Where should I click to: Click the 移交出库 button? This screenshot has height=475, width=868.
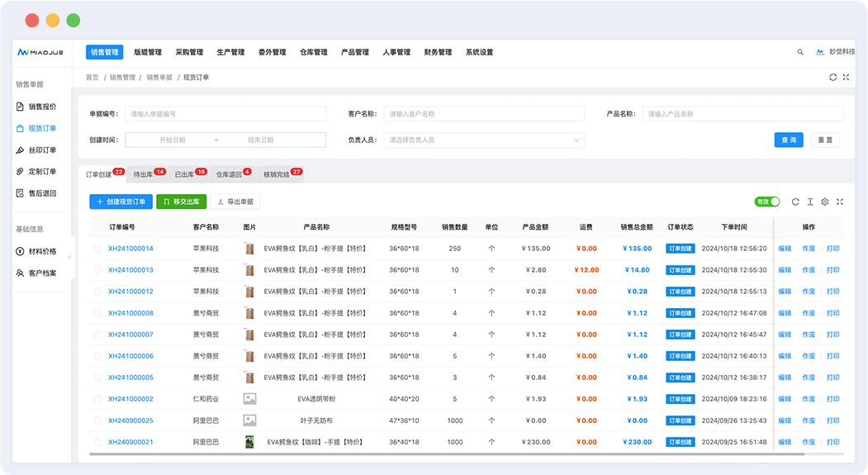tap(182, 202)
